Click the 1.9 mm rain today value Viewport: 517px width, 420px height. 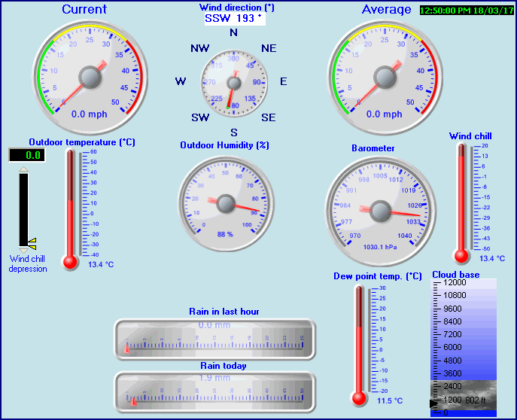pyautogui.click(x=214, y=378)
